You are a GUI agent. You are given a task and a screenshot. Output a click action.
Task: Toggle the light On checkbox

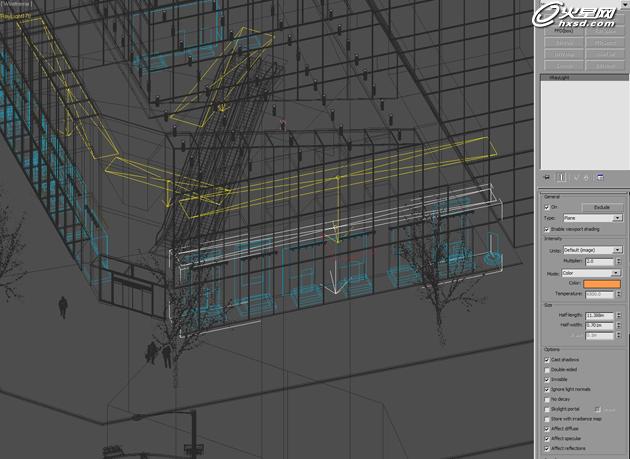click(547, 207)
